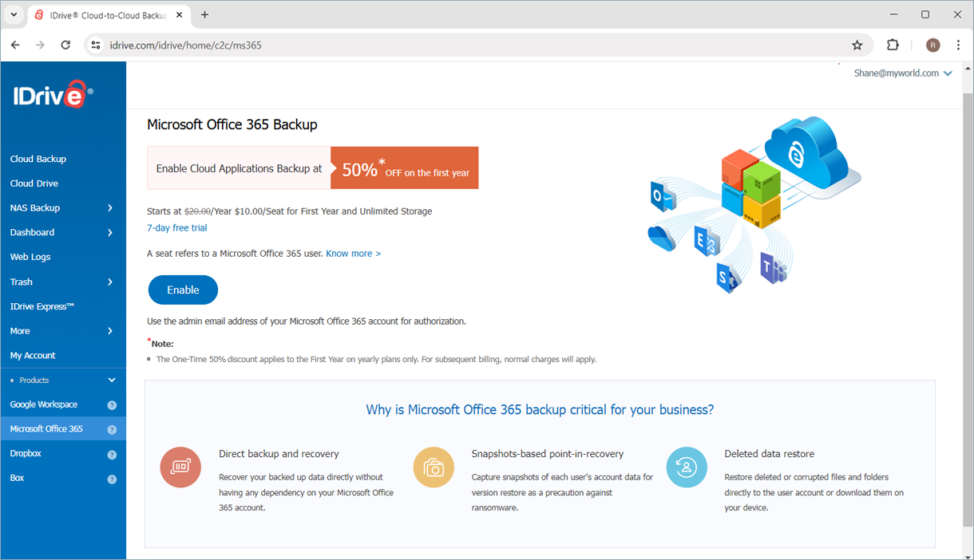Bookmark this page with the star icon
This screenshot has height=560, width=974.
[x=857, y=45]
